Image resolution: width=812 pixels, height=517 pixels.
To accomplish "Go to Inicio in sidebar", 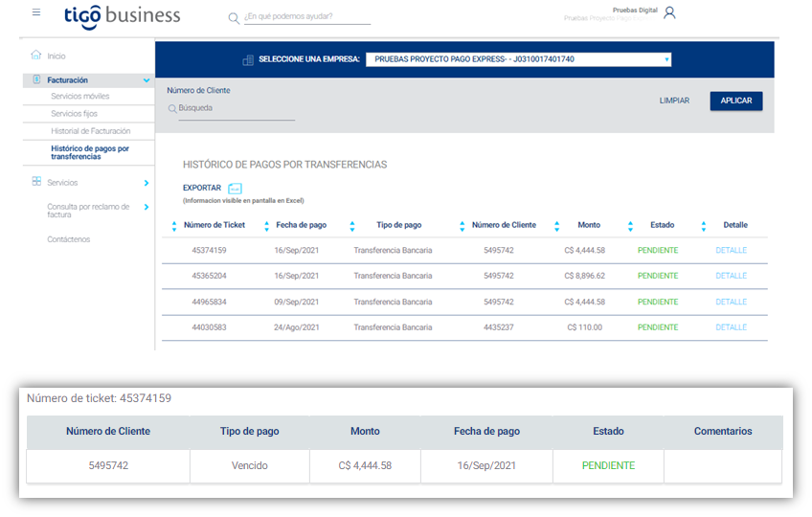I will click(x=56, y=56).
